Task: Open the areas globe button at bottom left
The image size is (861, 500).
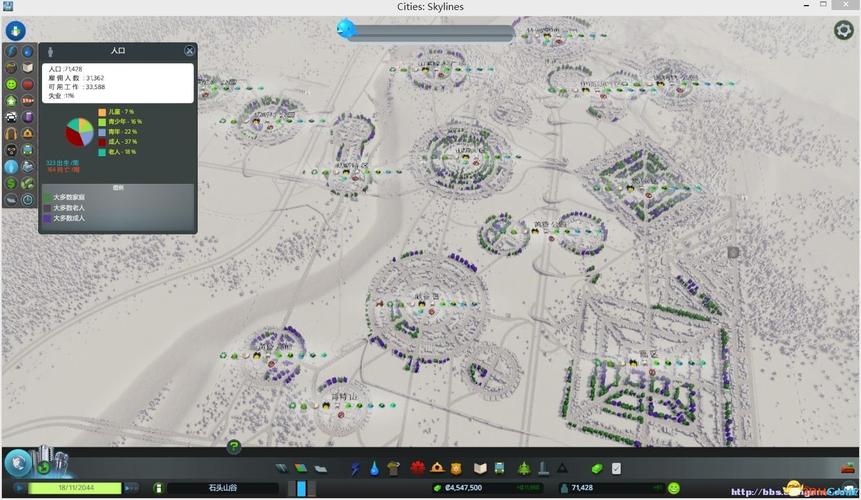Action: point(19,463)
